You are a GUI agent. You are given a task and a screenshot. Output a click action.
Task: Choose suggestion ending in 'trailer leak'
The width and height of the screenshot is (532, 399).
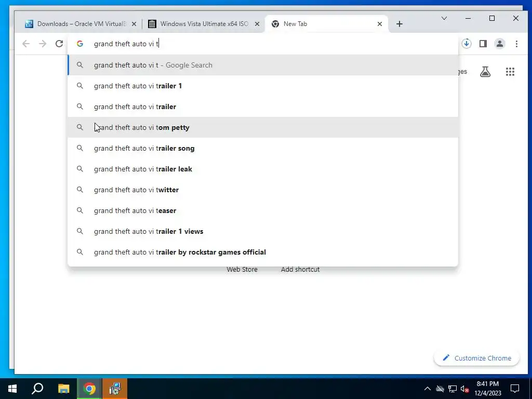263,169
